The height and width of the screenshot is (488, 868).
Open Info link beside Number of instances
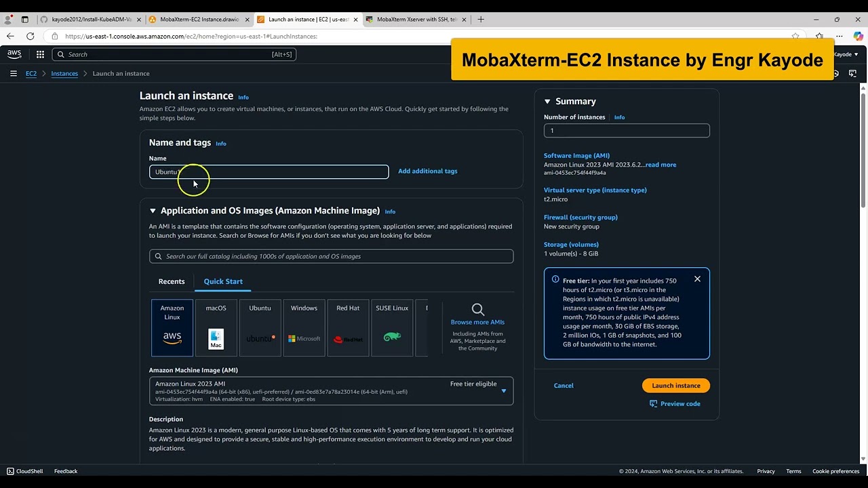[x=619, y=117]
